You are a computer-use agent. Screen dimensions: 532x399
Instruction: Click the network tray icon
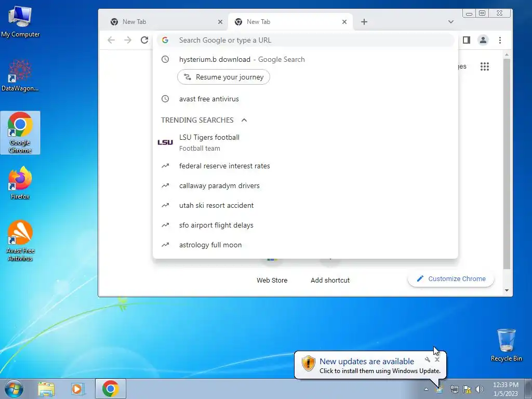454,390
